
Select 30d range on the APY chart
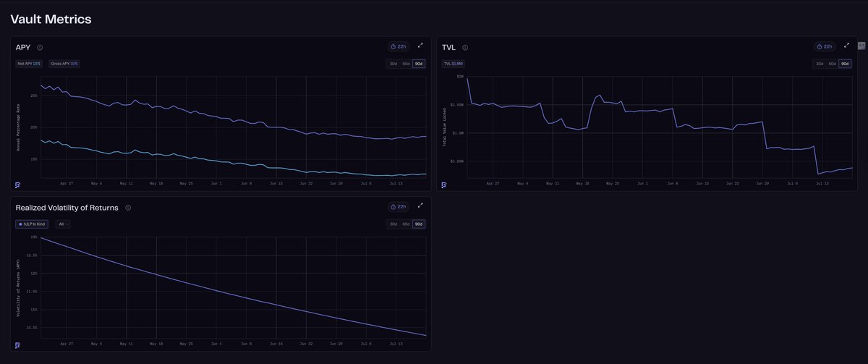click(393, 64)
